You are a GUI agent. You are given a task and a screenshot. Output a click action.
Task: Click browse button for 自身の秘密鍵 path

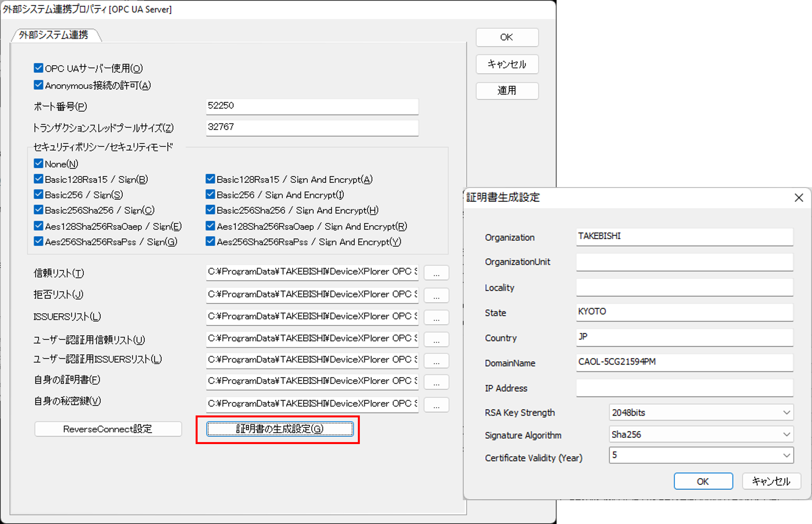[436, 405]
